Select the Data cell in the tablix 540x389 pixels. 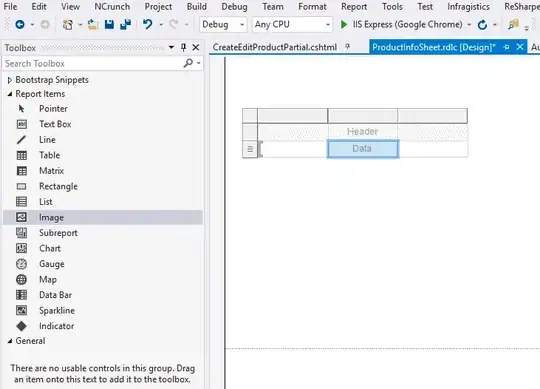point(363,149)
